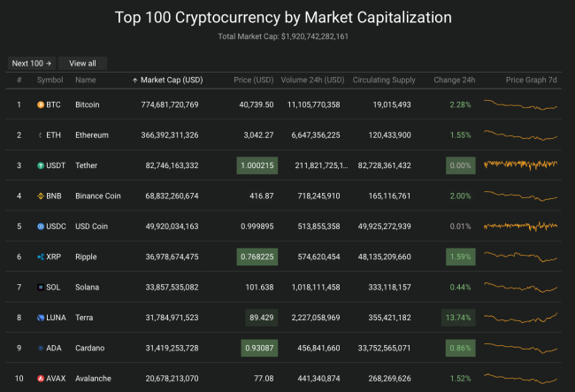Open Tether's 7-day price graph

coord(521,165)
